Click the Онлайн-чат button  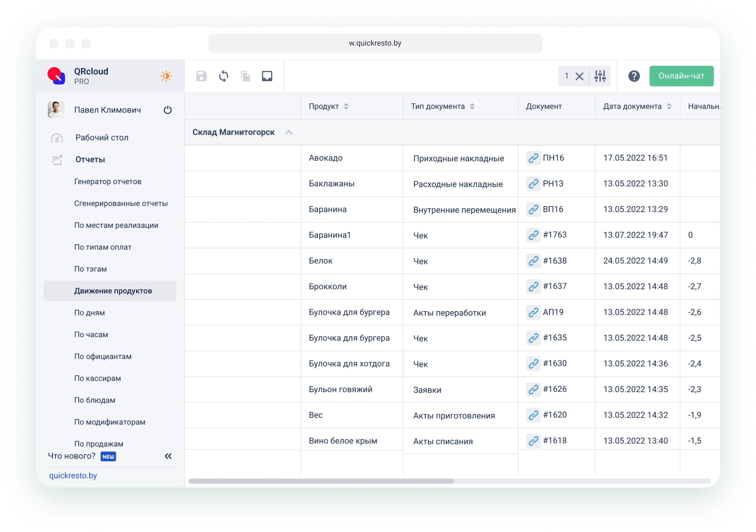click(x=681, y=76)
